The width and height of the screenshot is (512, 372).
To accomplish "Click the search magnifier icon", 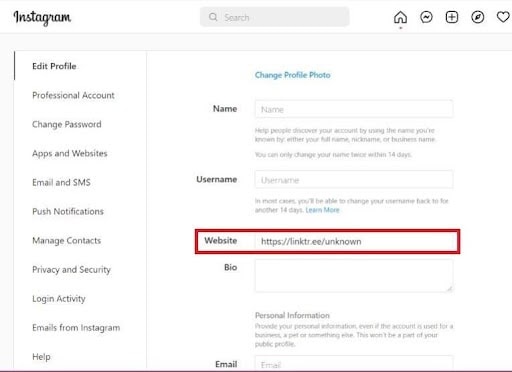I will click(x=213, y=17).
